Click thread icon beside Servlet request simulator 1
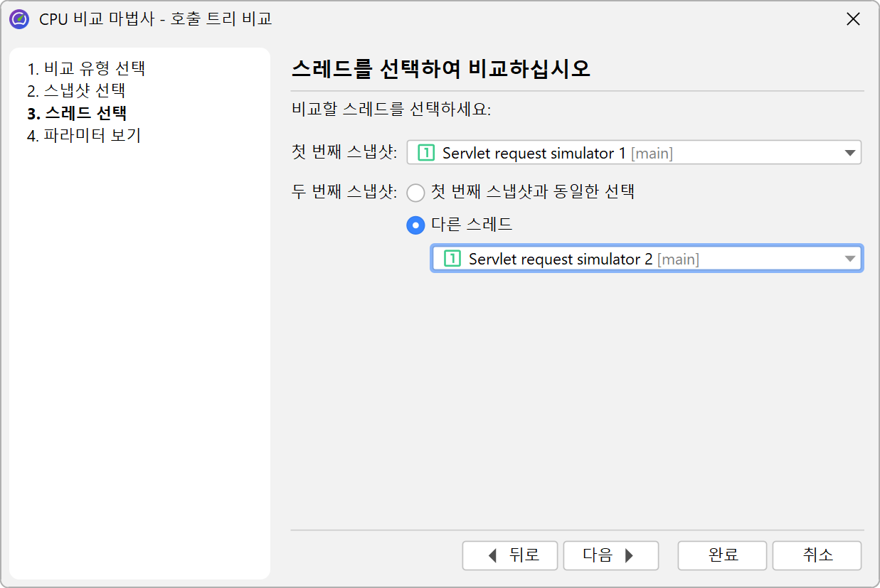880x588 pixels. click(425, 153)
